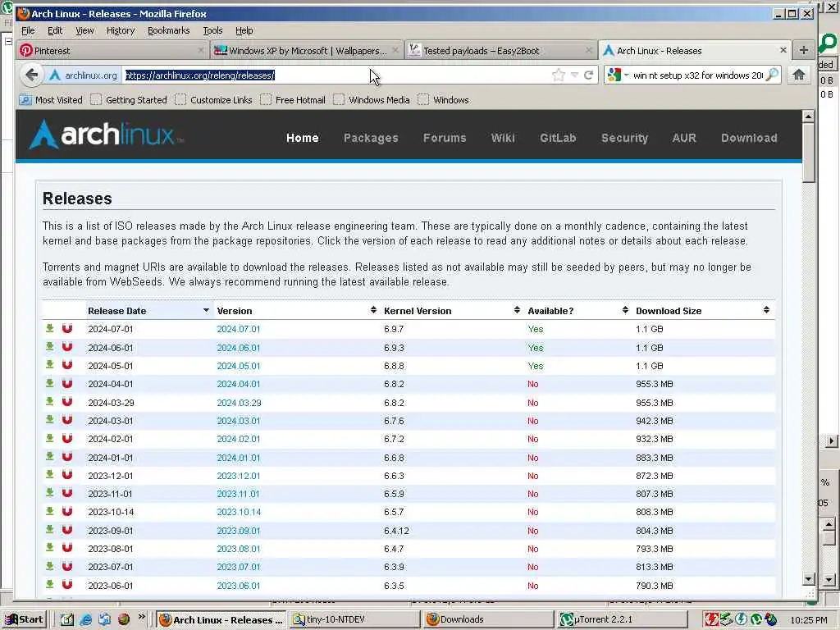Open the Bookmarks menu
840x630 pixels.
coord(169,30)
